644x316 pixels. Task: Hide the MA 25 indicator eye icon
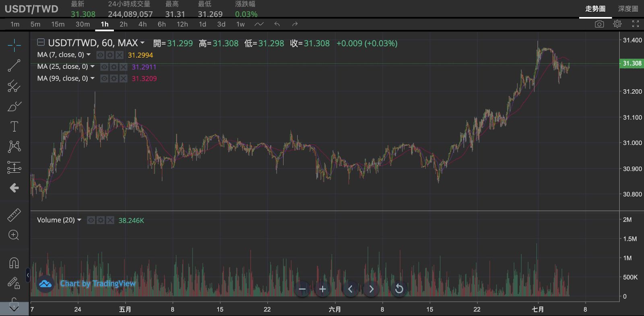pyautogui.click(x=104, y=67)
